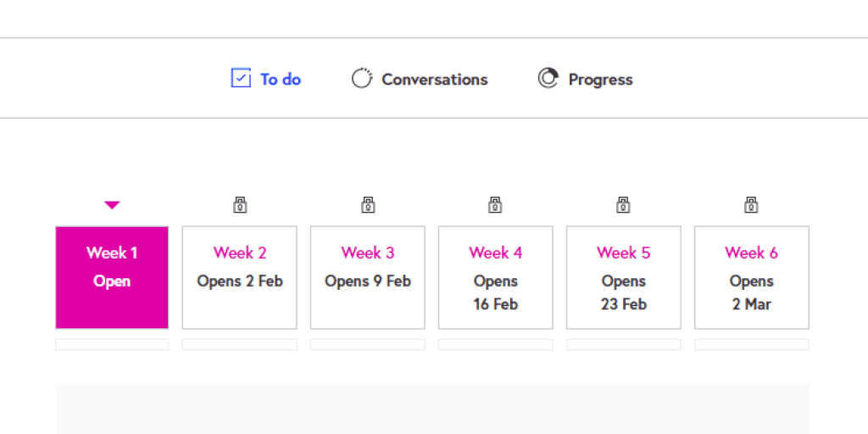Click the padlock icon above Week 5
This screenshot has height=434, width=868.
pyautogui.click(x=623, y=204)
